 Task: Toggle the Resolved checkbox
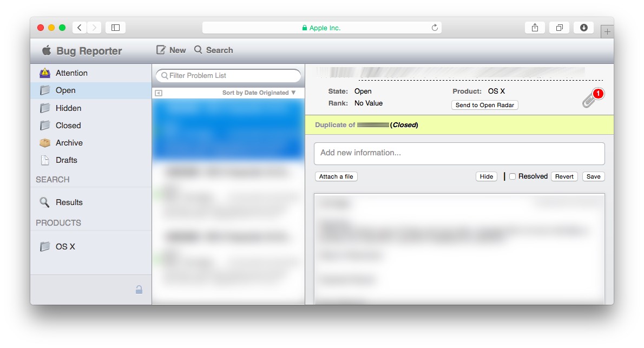(512, 176)
